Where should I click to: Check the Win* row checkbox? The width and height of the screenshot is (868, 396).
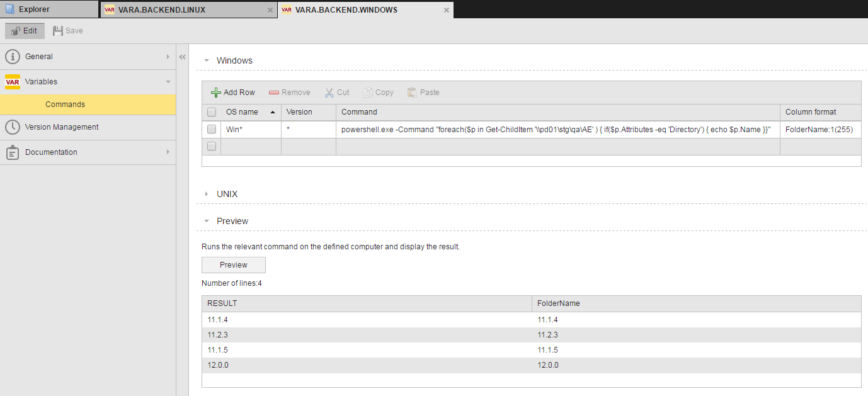212,129
